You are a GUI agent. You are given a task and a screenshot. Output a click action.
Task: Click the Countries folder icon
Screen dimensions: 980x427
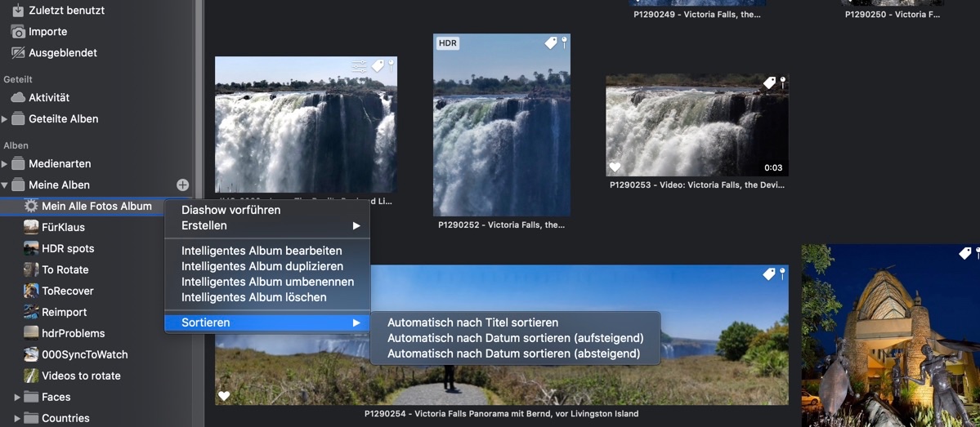point(31,418)
